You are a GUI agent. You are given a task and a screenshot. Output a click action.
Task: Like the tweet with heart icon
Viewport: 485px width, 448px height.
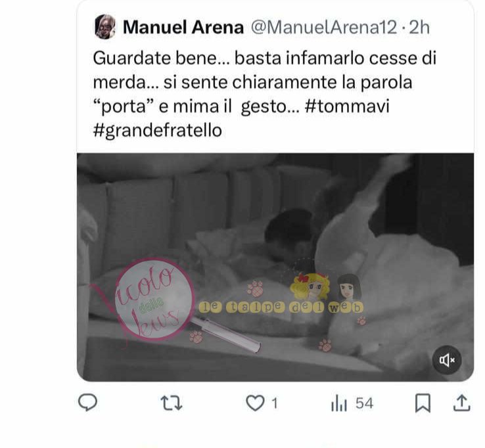[255, 403]
